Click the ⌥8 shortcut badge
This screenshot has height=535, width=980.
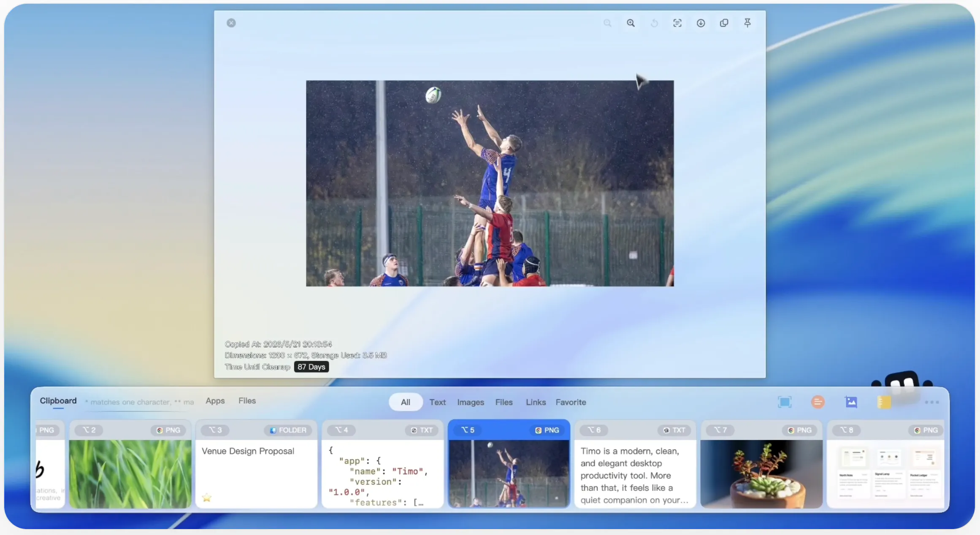(846, 430)
